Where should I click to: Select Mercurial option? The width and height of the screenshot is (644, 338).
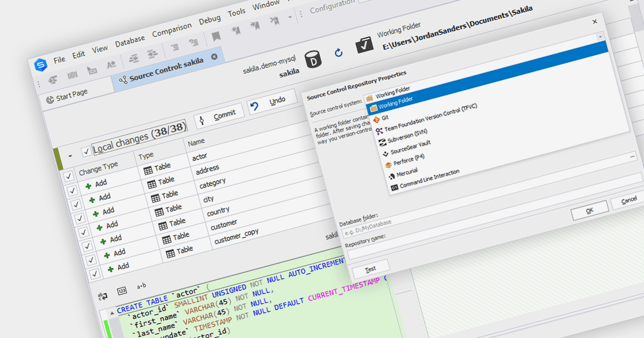pos(403,173)
